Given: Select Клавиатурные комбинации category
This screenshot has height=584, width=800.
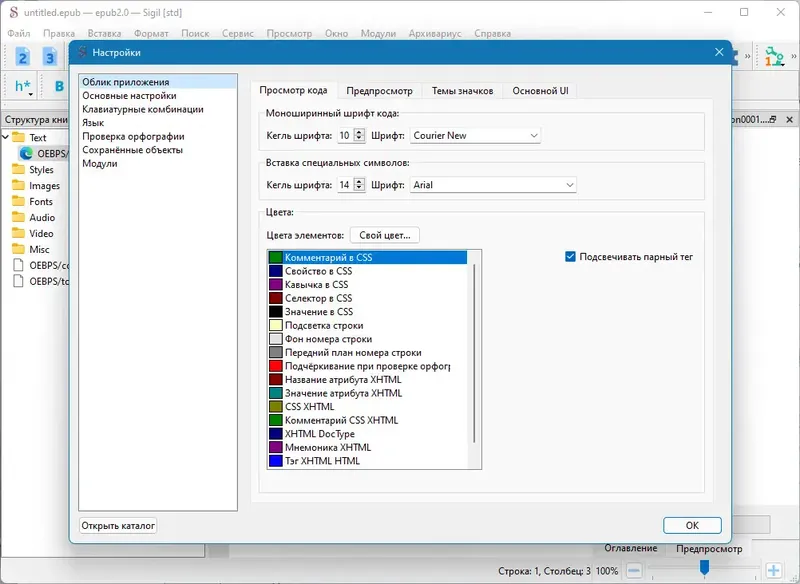Looking at the screenshot, I should click(158, 109).
